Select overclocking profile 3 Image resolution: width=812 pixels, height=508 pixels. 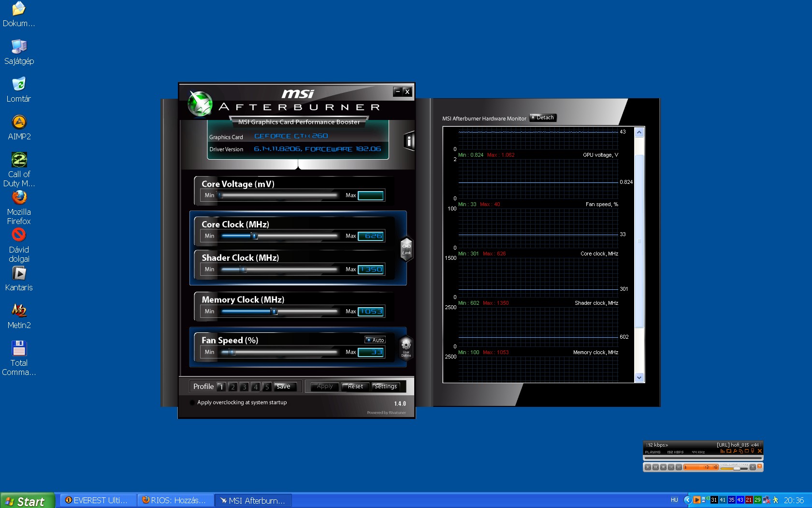[x=244, y=387]
